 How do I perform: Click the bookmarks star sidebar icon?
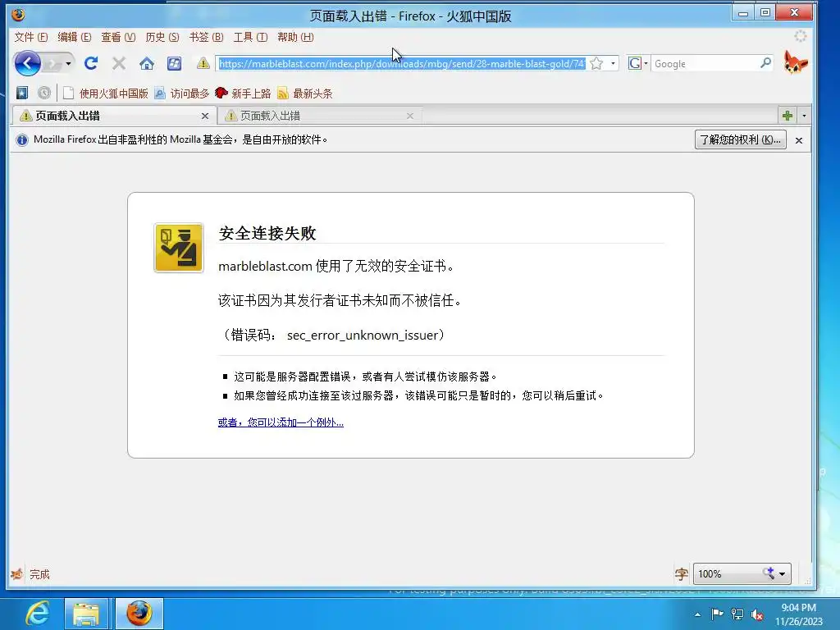tap(22, 94)
